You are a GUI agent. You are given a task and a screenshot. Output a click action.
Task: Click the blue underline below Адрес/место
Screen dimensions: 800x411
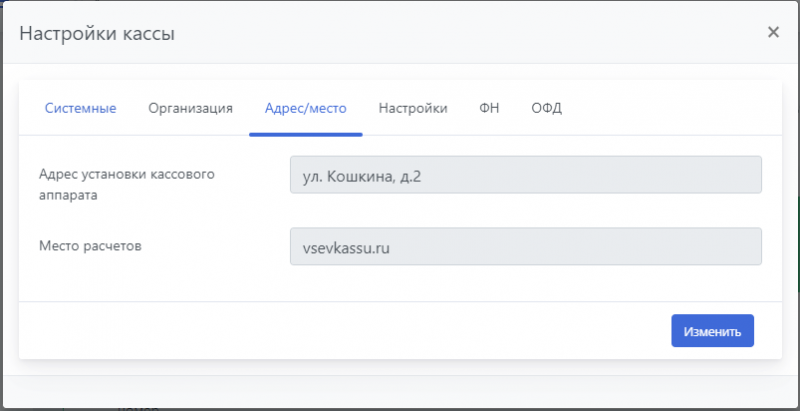[x=305, y=133]
